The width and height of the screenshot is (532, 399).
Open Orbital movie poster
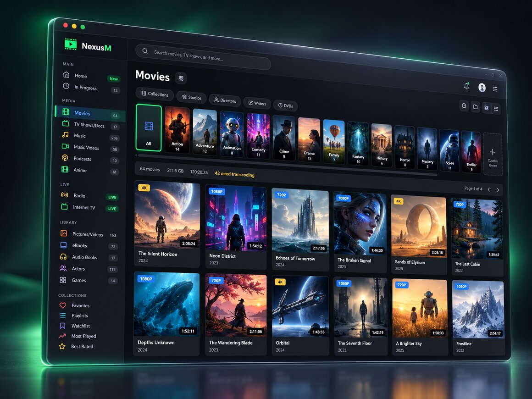(300, 307)
